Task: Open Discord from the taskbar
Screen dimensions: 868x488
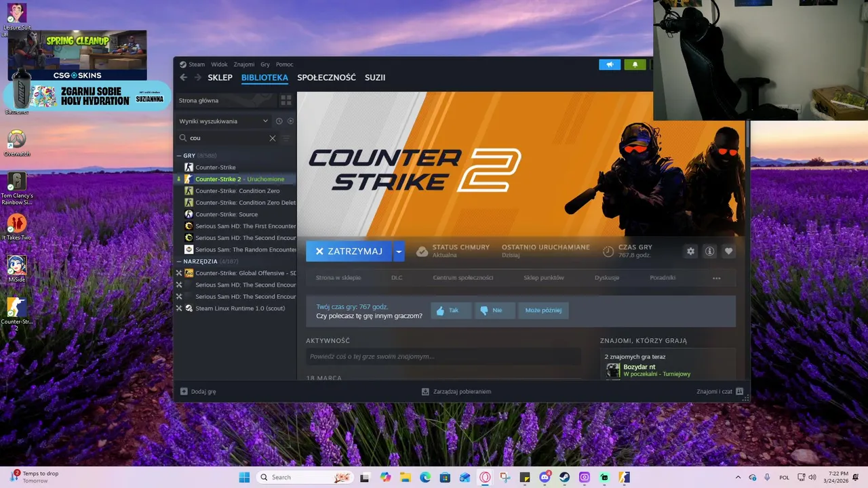Action: [x=545, y=477]
